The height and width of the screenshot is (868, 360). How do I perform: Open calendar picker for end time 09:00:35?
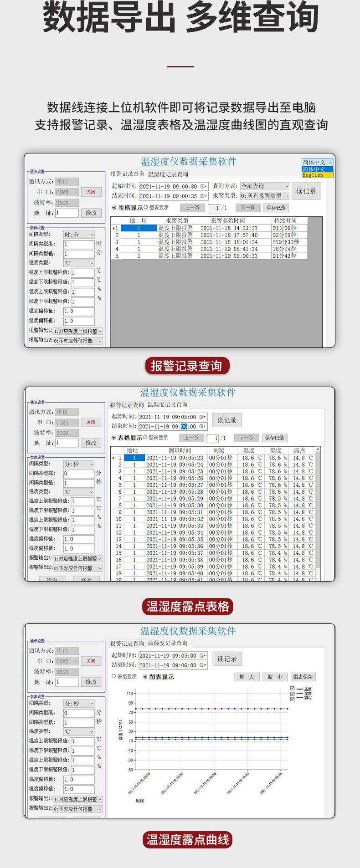[x=203, y=196]
